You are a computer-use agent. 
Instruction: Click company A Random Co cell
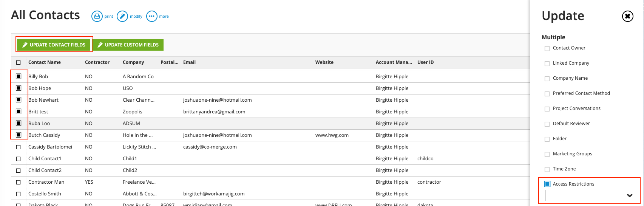coord(138,76)
